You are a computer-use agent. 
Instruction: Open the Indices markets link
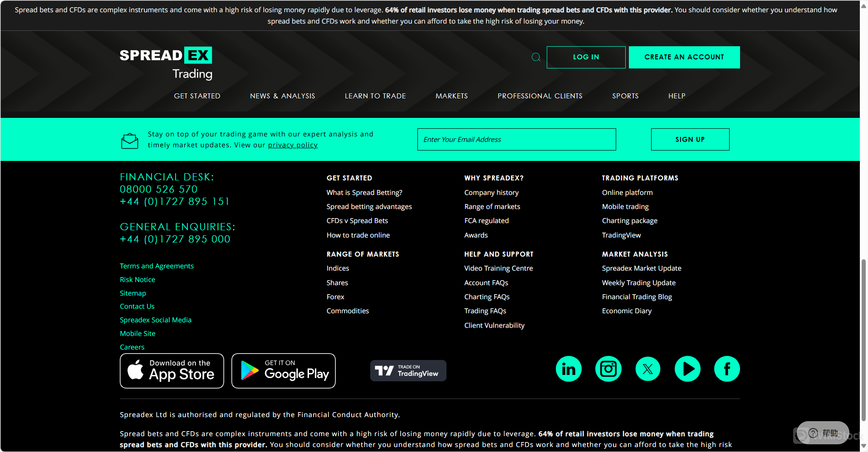click(338, 268)
